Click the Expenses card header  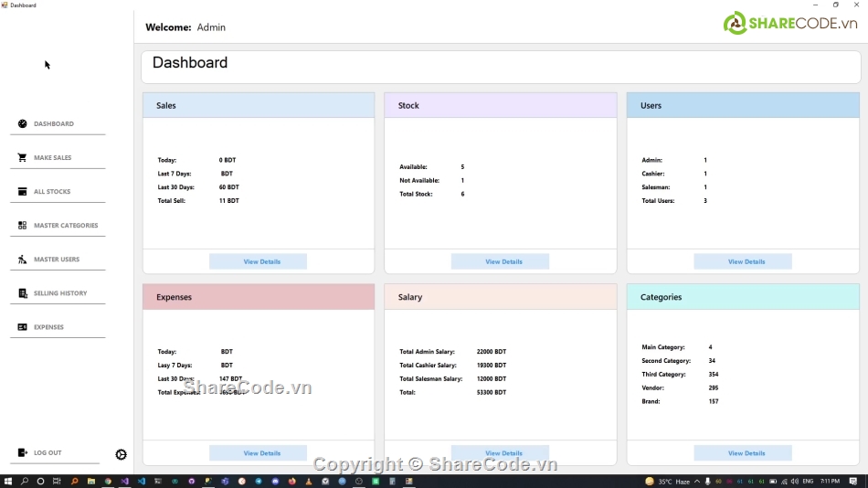[259, 297]
